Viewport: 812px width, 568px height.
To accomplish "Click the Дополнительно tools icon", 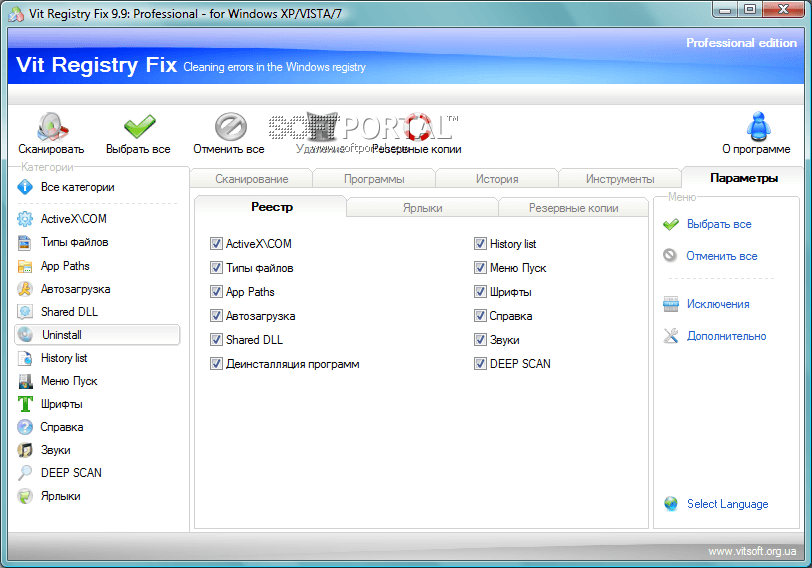I will [x=671, y=336].
